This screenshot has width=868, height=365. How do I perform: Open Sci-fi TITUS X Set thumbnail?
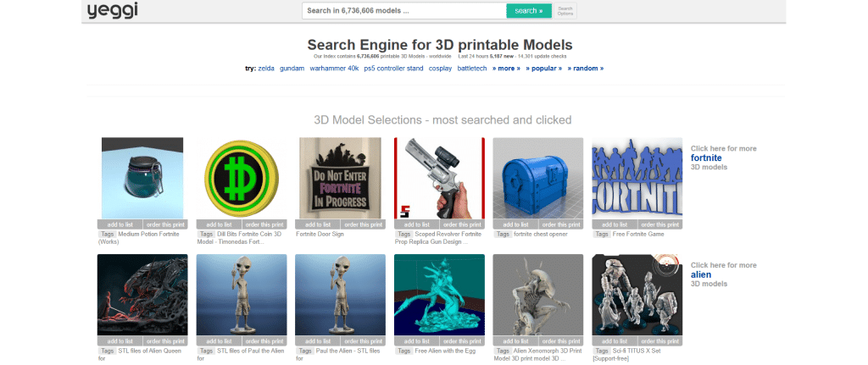click(637, 295)
